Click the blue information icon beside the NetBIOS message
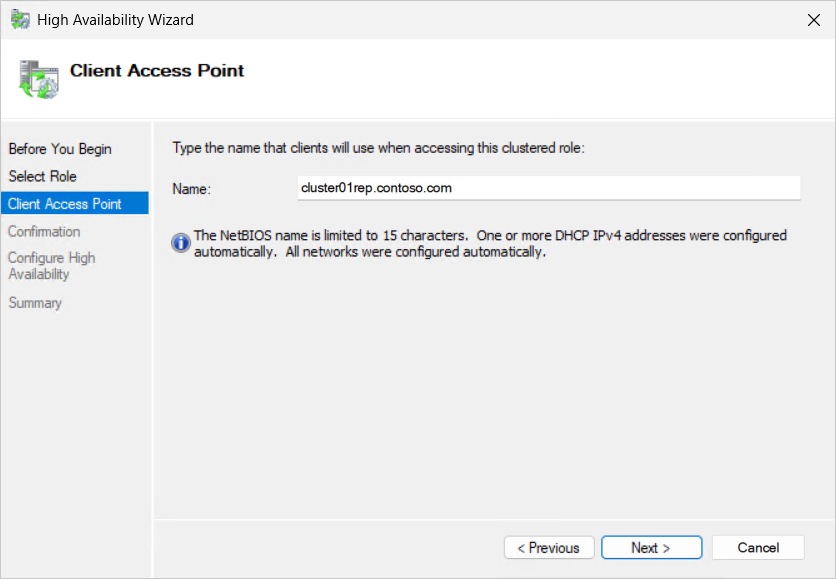 [x=181, y=243]
